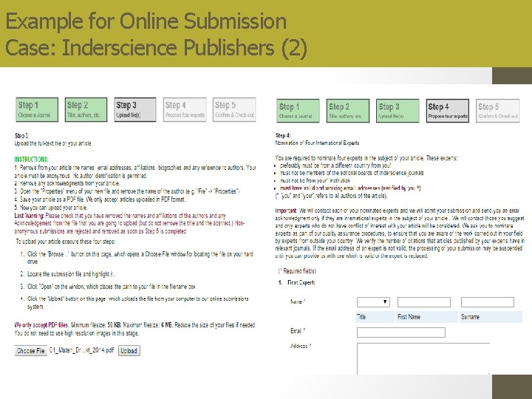Screen dimensions: 532x399
Task: Click 'To upload your article execute these four steps' text
Action: 66,242
